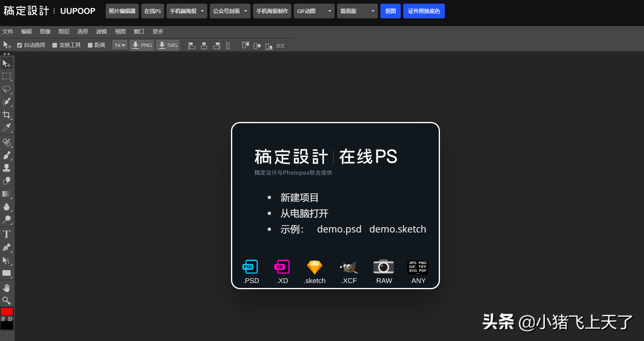This screenshot has height=341, width=644.
Task: Select the Eraser tool
Action: (x=7, y=181)
